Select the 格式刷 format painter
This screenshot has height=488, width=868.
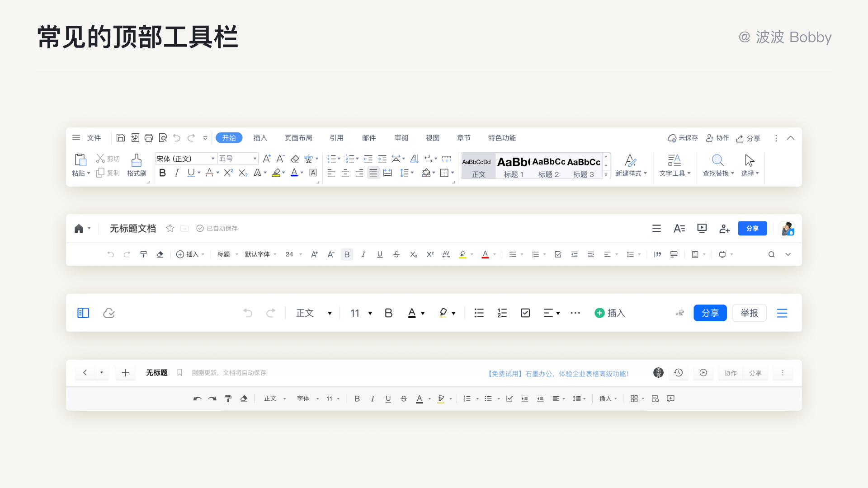pos(137,165)
